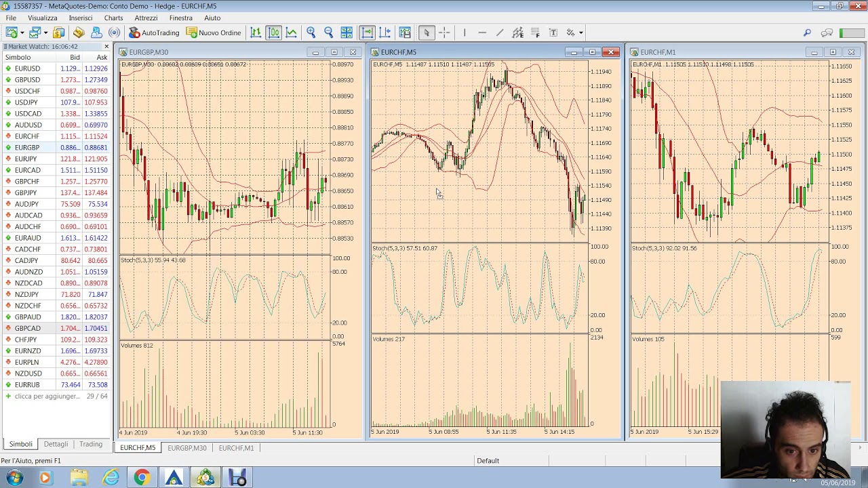Open the chat bubbles icon
The image size is (868, 488).
[827, 33]
